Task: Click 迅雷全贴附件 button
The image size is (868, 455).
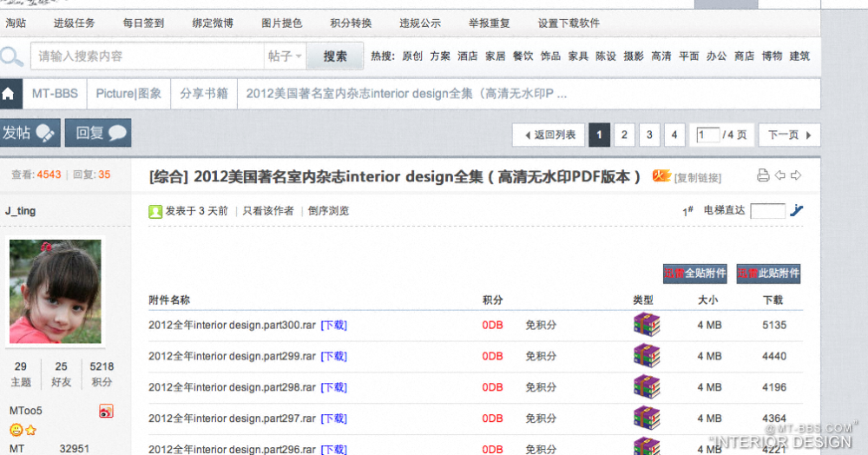Action: click(695, 274)
